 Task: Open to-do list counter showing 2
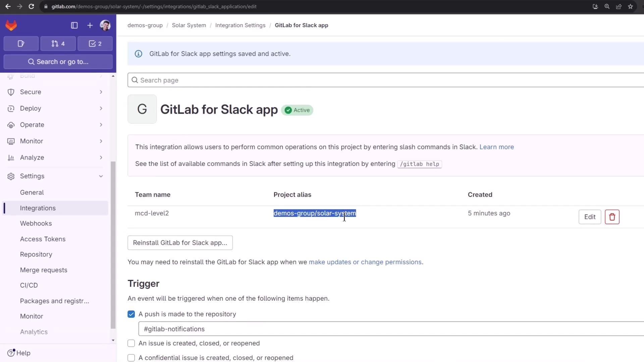click(95, 44)
